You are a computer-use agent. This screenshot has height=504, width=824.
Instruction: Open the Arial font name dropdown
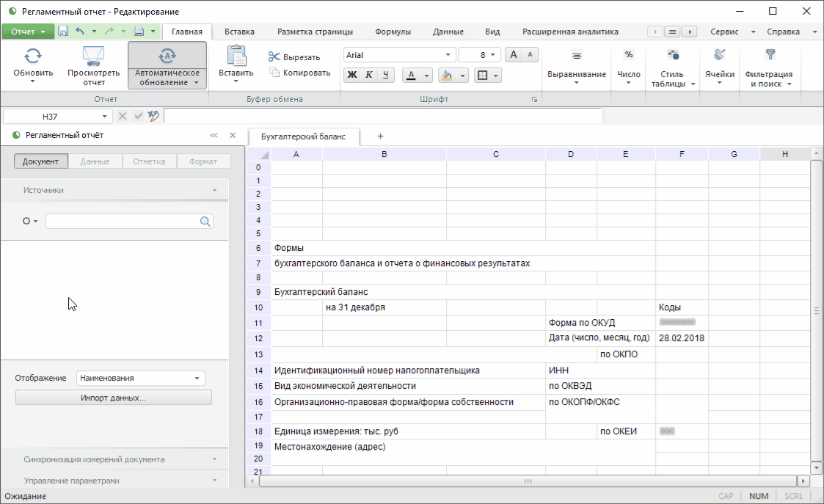pos(448,55)
